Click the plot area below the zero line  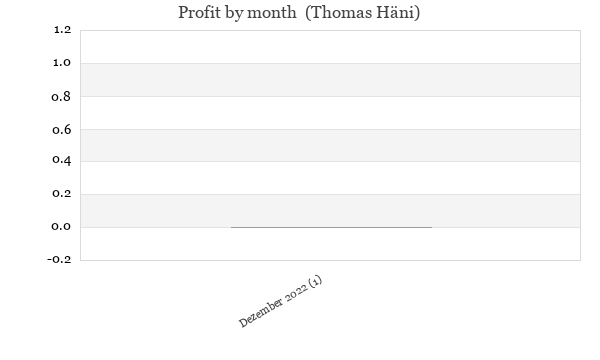[x=331, y=244]
